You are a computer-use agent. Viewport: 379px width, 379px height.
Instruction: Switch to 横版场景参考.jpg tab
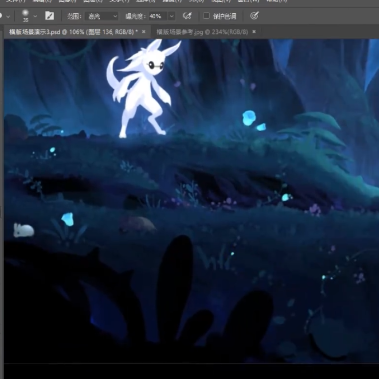tap(202, 32)
